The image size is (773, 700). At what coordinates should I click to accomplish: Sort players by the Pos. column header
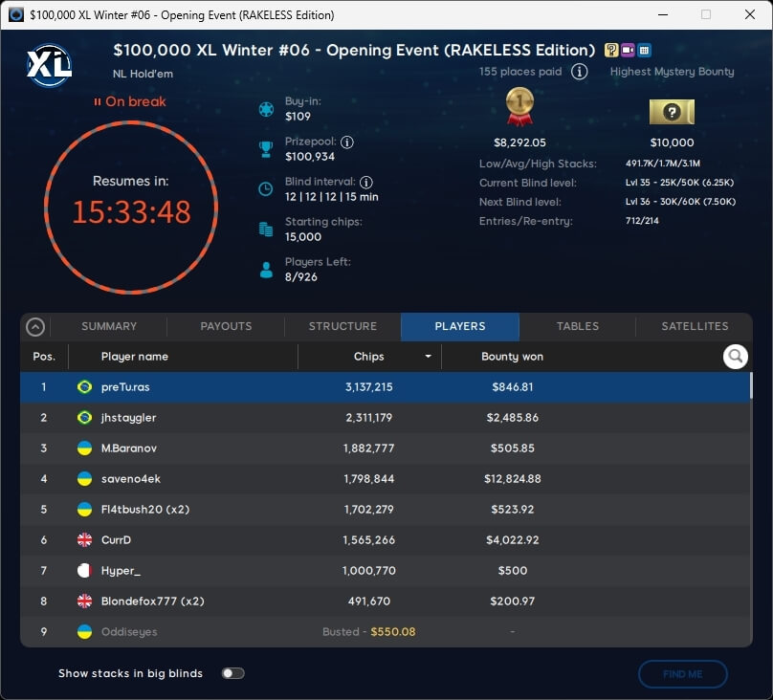[x=44, y=357]
